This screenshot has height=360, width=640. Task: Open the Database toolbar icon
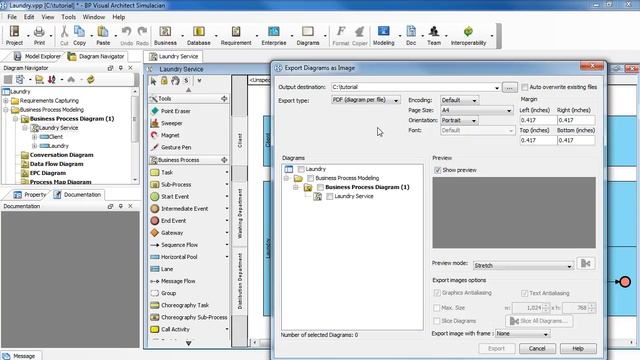coord(199,35)
